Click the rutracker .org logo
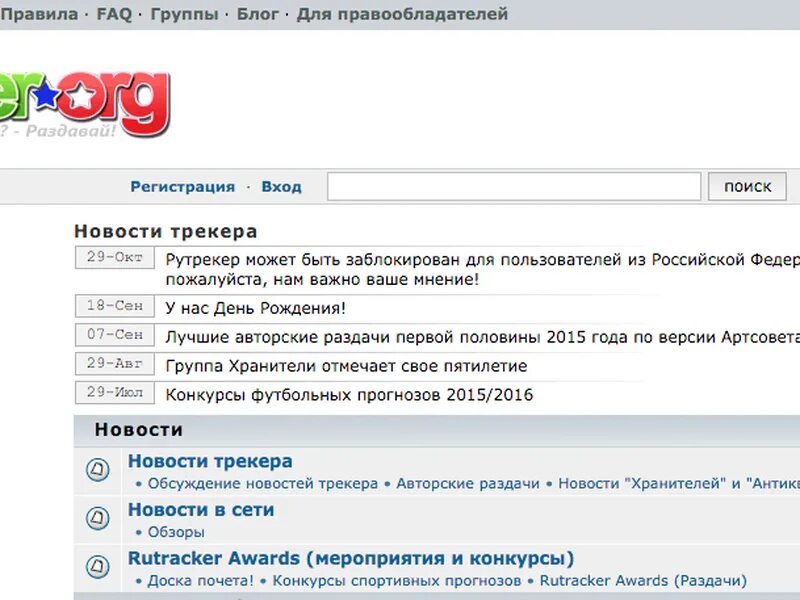Image resolution: width=800 pixels, height=600 pixels. [84, 104]
